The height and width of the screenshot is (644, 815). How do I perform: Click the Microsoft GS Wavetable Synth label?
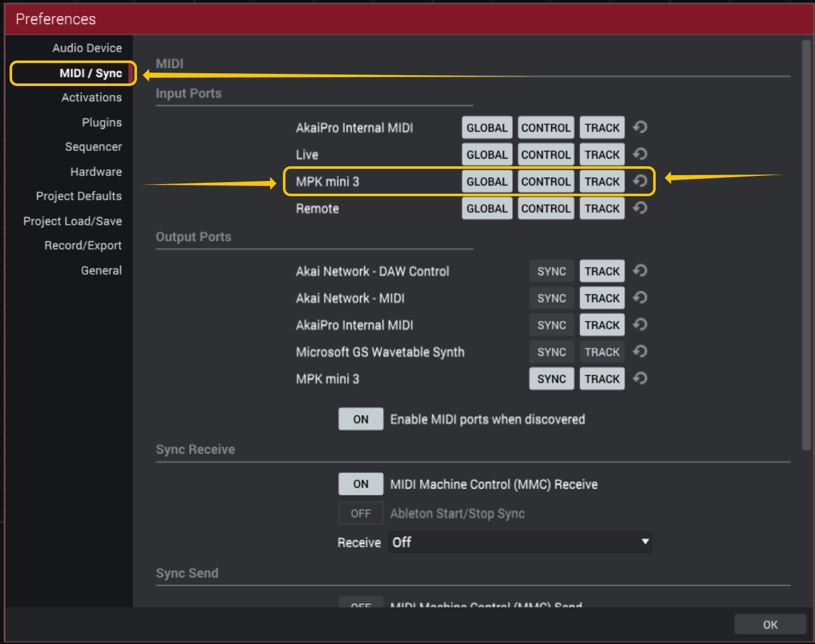pos(380,352)
